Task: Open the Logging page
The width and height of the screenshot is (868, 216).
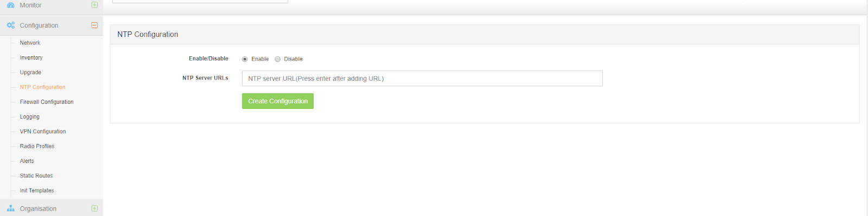Action: click(30, 117)
